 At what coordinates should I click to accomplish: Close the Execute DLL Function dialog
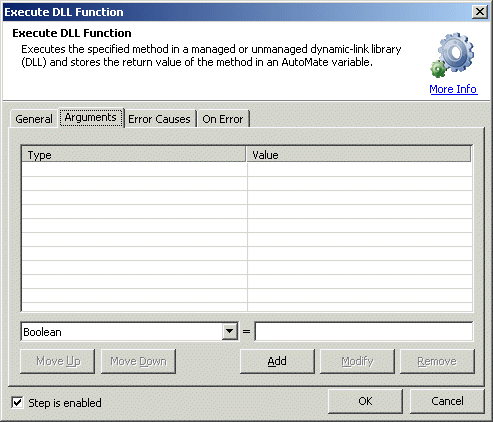tap(480, 12)
